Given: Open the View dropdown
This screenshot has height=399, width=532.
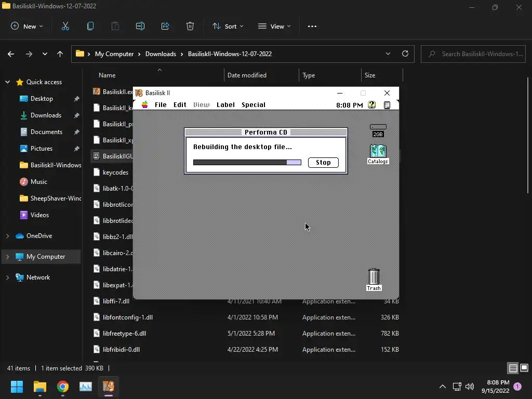Looking at the screenshot, I should 274,26.
